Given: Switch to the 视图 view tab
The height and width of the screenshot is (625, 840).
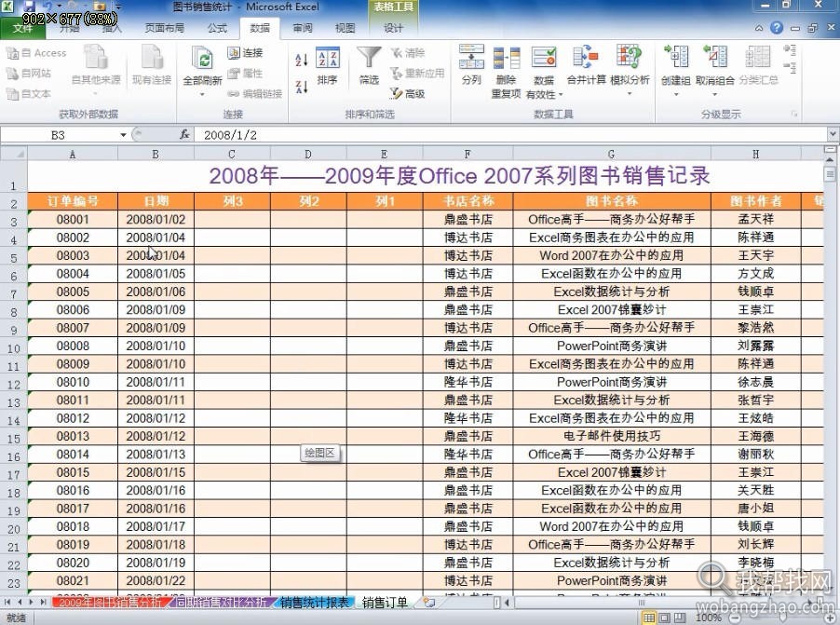Looking at the screenshot, I should [345, 28].
